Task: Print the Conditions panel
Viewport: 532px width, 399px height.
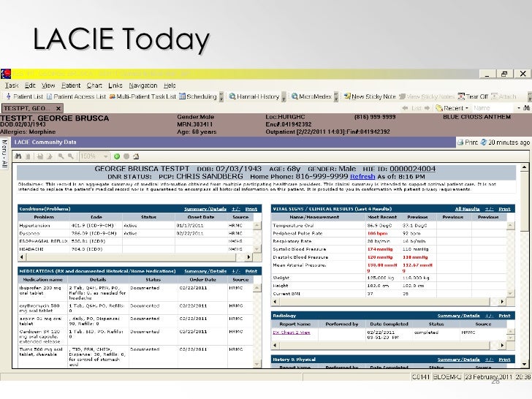Action: point(251,209)
